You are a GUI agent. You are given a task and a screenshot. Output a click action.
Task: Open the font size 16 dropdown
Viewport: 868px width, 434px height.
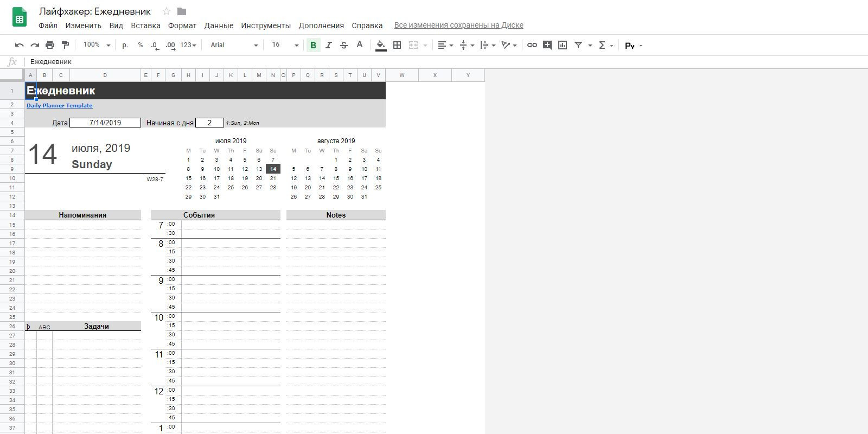(x=285, y=45)
